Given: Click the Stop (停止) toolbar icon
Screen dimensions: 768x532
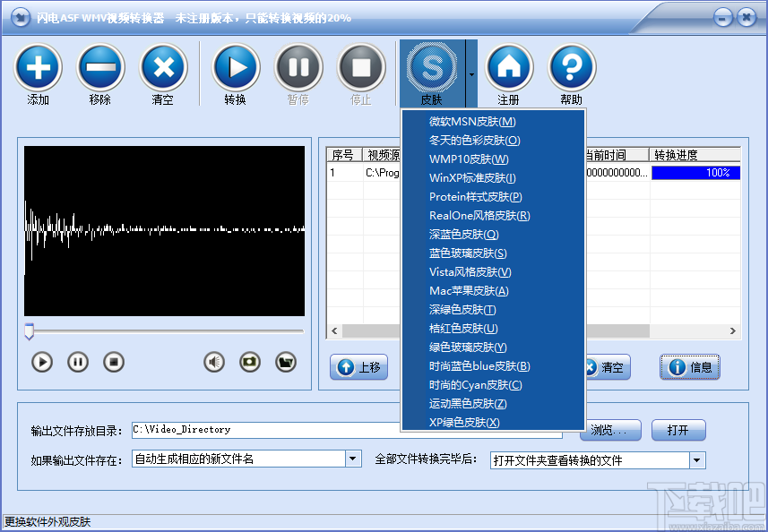Looking at the screenshot, I should pos(361,67).
